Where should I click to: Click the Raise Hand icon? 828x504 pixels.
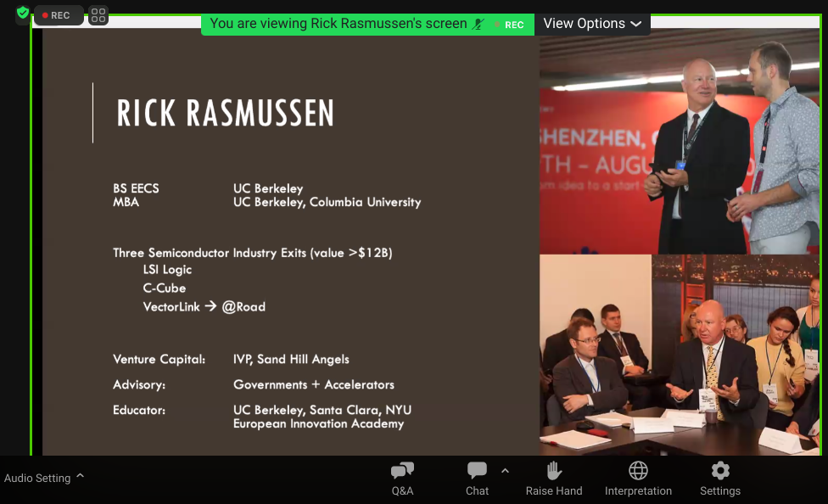tap(554, 471)
